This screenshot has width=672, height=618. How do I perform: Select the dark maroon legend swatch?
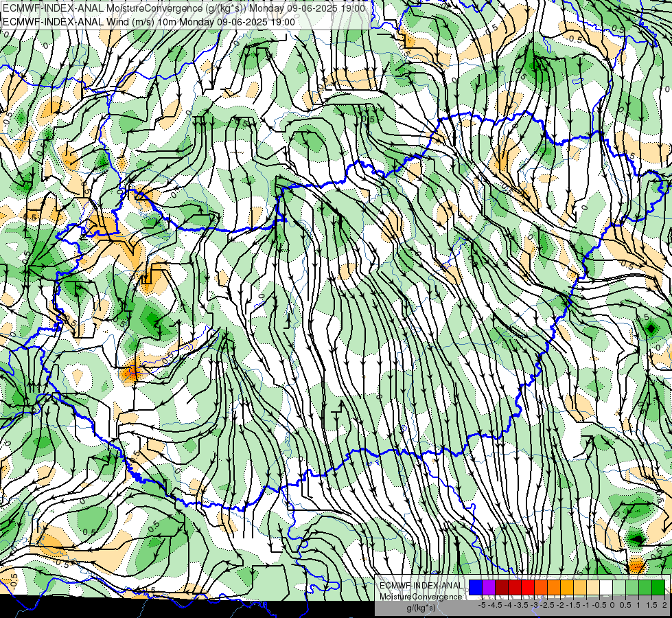pos(502,587)
